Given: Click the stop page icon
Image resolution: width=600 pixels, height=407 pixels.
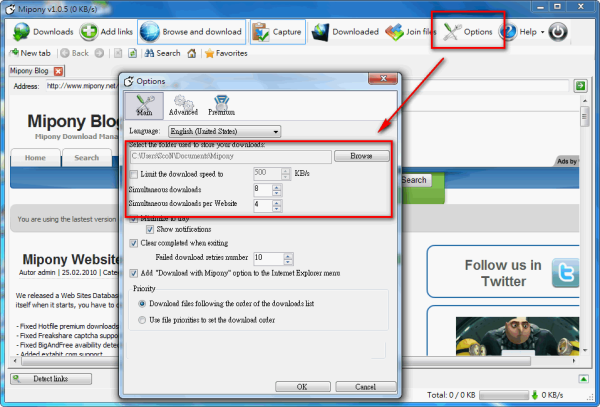Looking at the screenshot, I should pyautogui.click(x=118, y=53).
